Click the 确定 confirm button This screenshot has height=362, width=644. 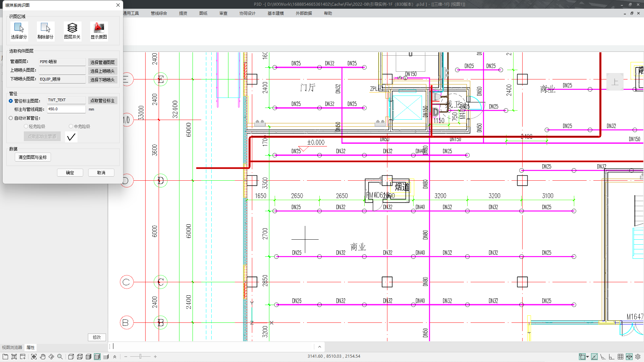point(70,173)
